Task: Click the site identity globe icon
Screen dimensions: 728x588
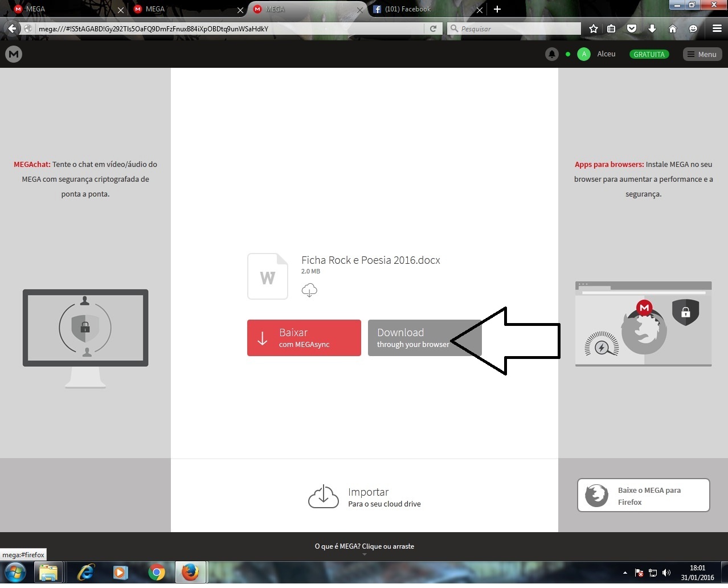Action: point(28,28)
